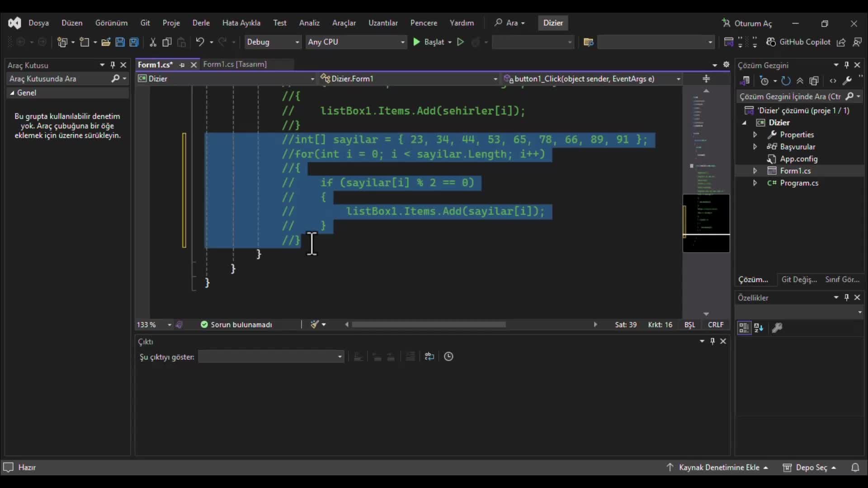Collapse the Dizier project node

coord(744,122)
